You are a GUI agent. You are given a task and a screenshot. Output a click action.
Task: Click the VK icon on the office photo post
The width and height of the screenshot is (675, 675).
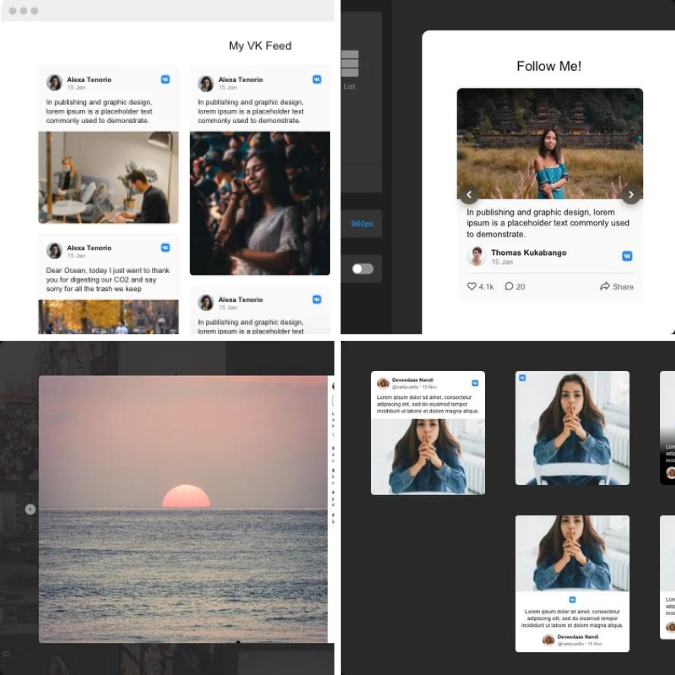click(x=165, y=79)
